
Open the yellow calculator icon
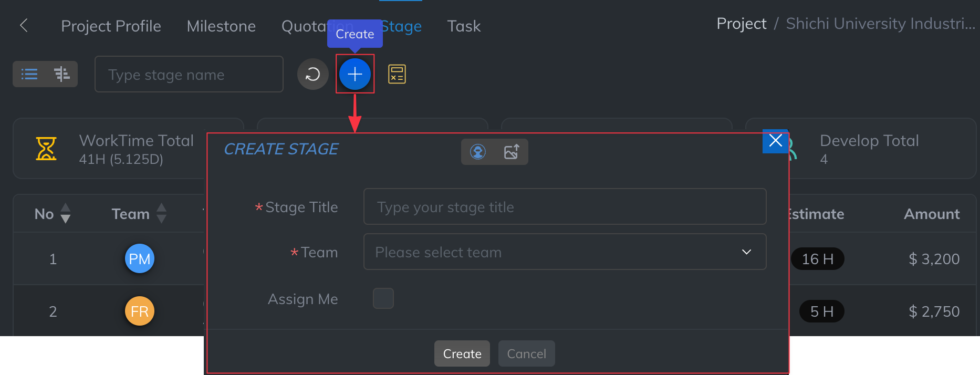[397, 74]
